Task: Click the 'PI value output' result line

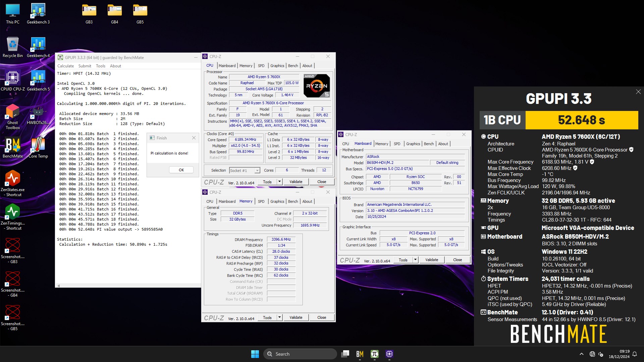Action: click(x=111, y=229)
